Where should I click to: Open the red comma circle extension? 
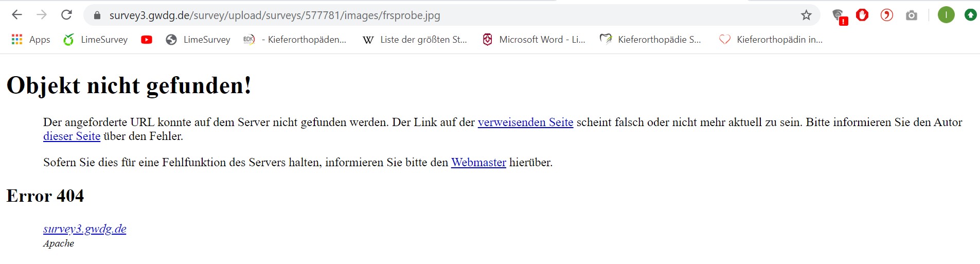coord(886,15)
